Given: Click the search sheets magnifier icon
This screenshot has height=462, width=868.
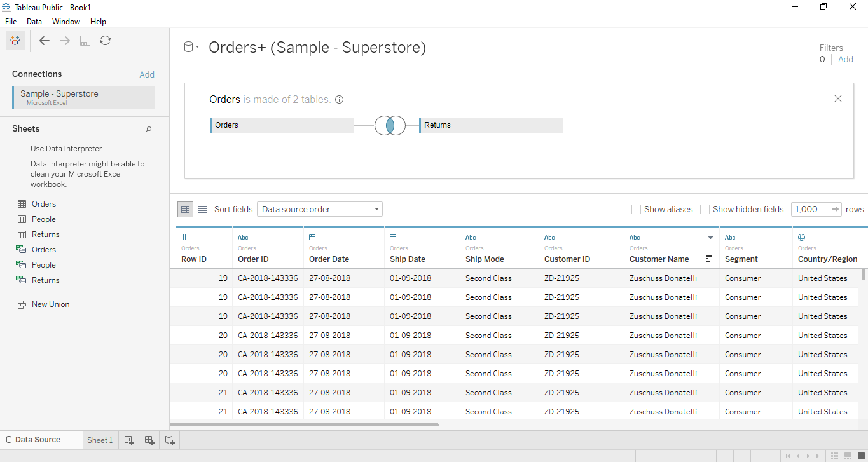Looking at the screenshot, I should tap(149, 129).
